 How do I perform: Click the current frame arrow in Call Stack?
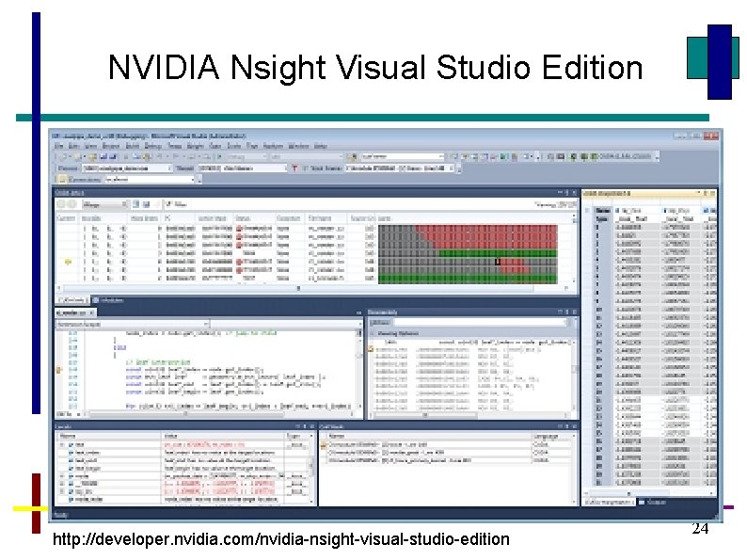click(x=324, y=445)
